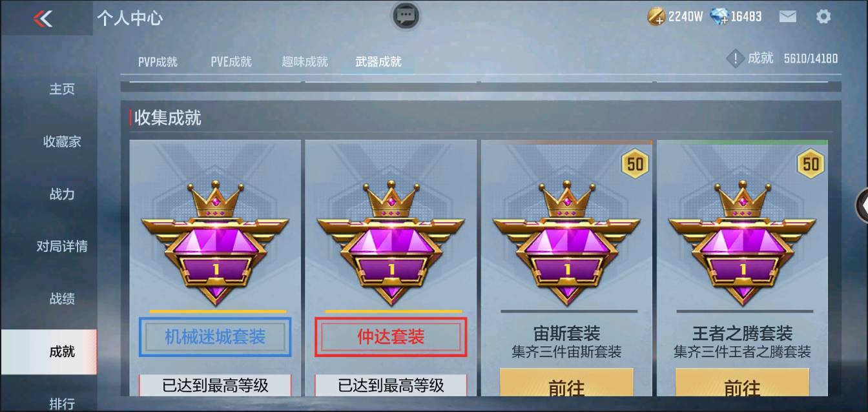Switch to the PVE成就 tab
This screenshot has height=412, width=868.
click(231, 62)
